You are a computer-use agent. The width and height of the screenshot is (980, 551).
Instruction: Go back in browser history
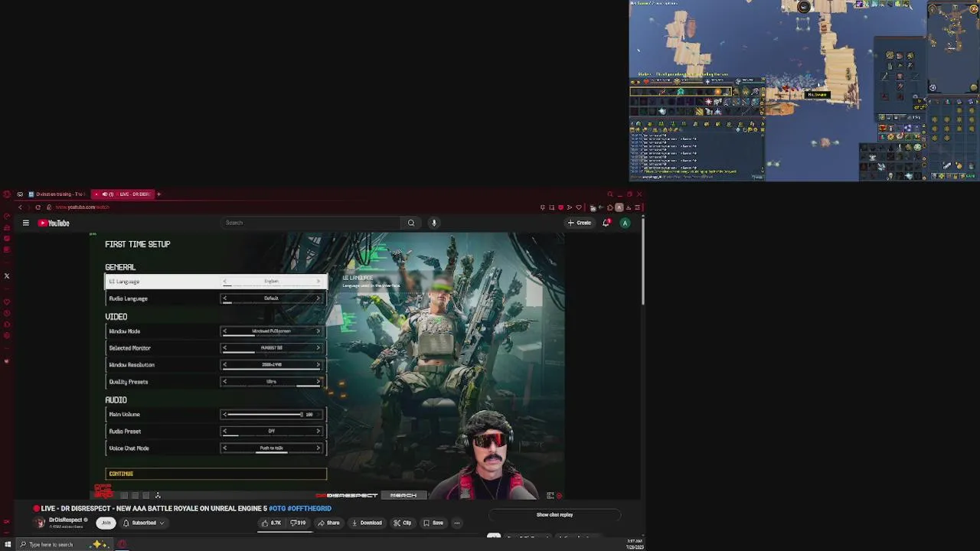point(20,207)
